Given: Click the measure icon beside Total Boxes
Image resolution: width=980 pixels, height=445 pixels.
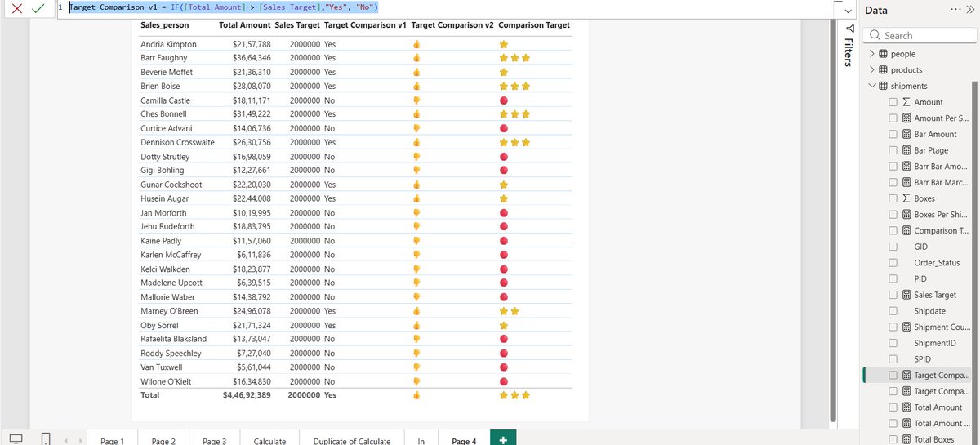Looking at the screenshot, I should pos(906,439).
